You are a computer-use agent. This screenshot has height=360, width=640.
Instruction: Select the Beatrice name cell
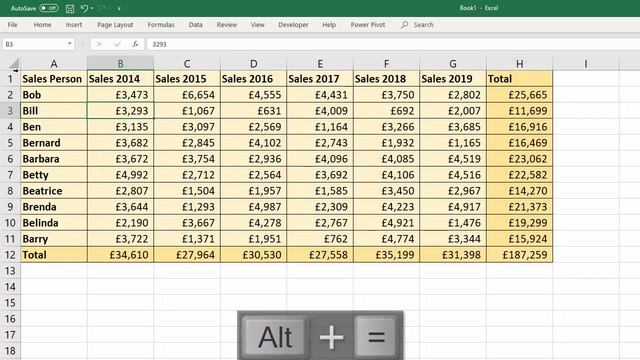(53, 191)
